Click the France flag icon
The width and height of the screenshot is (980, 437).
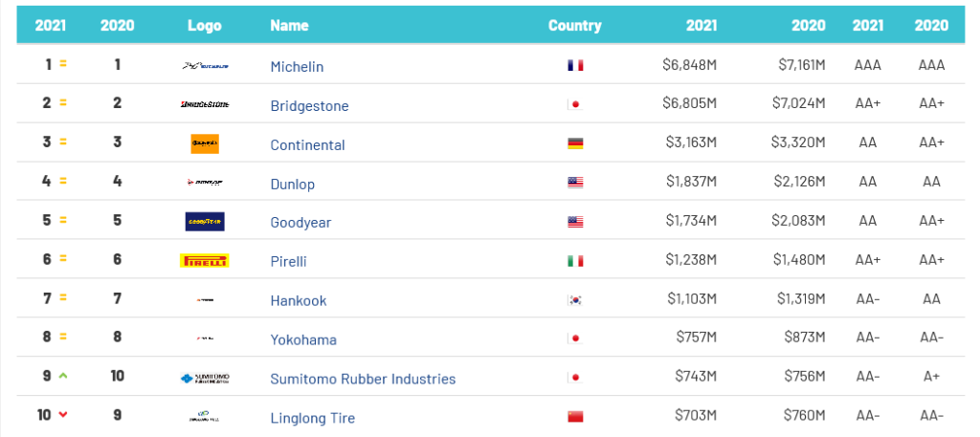[575, 66]
